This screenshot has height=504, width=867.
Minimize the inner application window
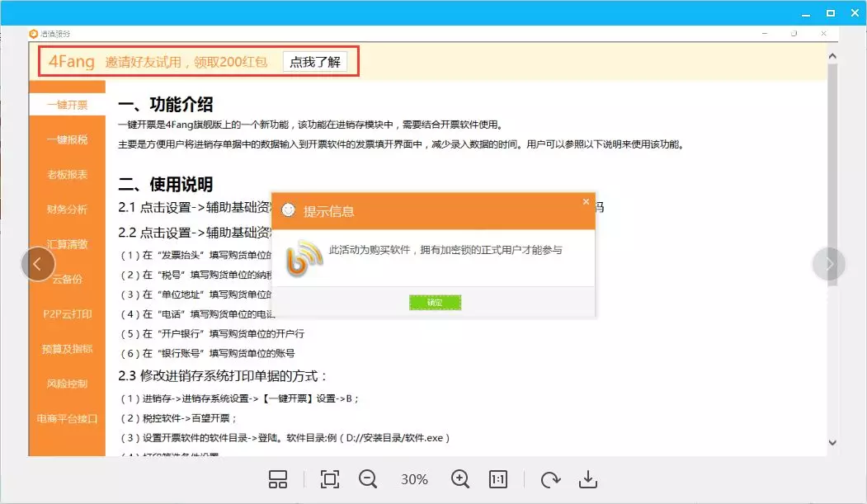pos(765,34)
